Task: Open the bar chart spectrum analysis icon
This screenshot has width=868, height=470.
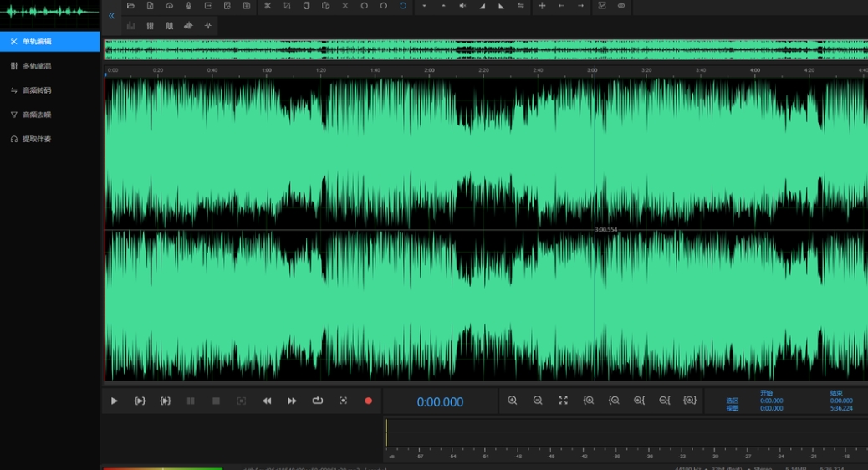Action: [130, 25]
